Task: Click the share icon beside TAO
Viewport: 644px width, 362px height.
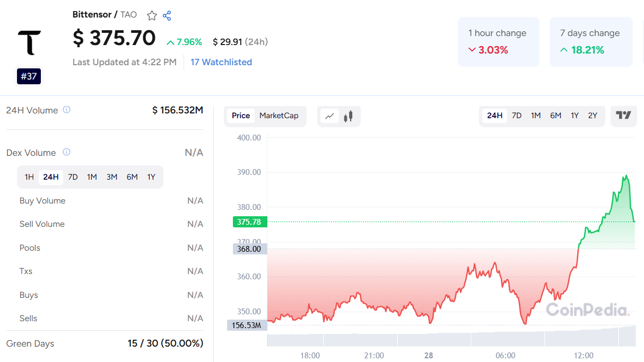Action: tap(167, 15)
